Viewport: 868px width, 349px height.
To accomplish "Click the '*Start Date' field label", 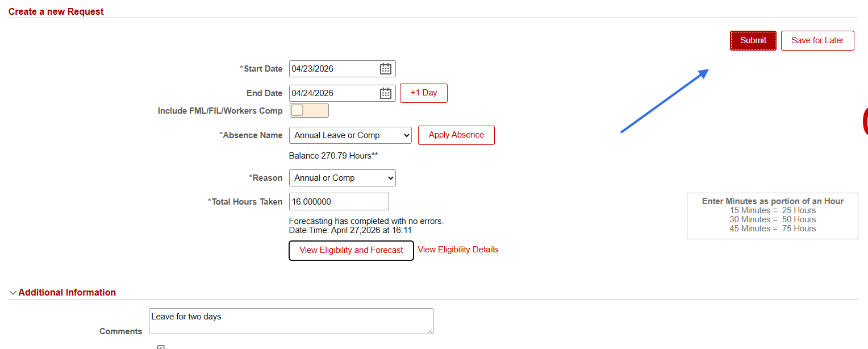I will coord(261,69).
